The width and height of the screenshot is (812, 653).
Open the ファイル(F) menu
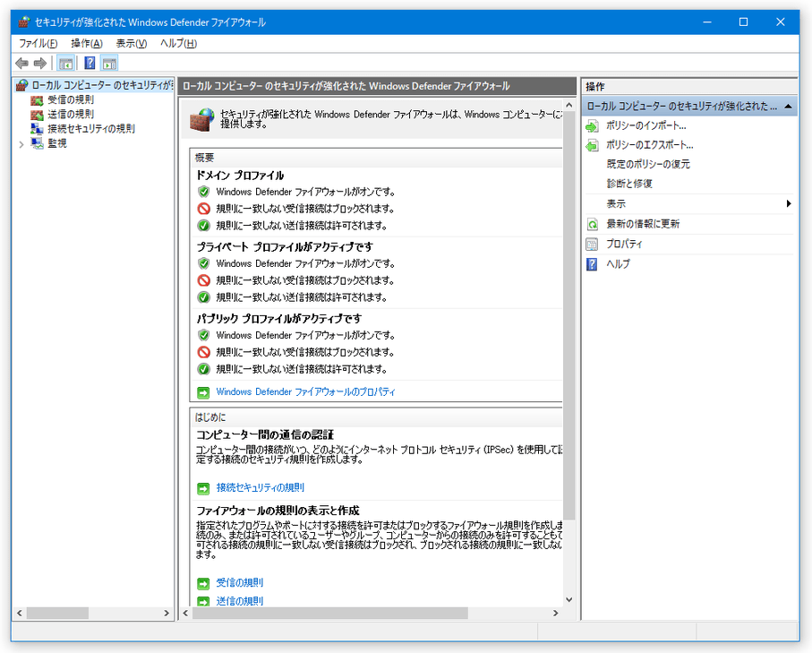tap(38, 44)
